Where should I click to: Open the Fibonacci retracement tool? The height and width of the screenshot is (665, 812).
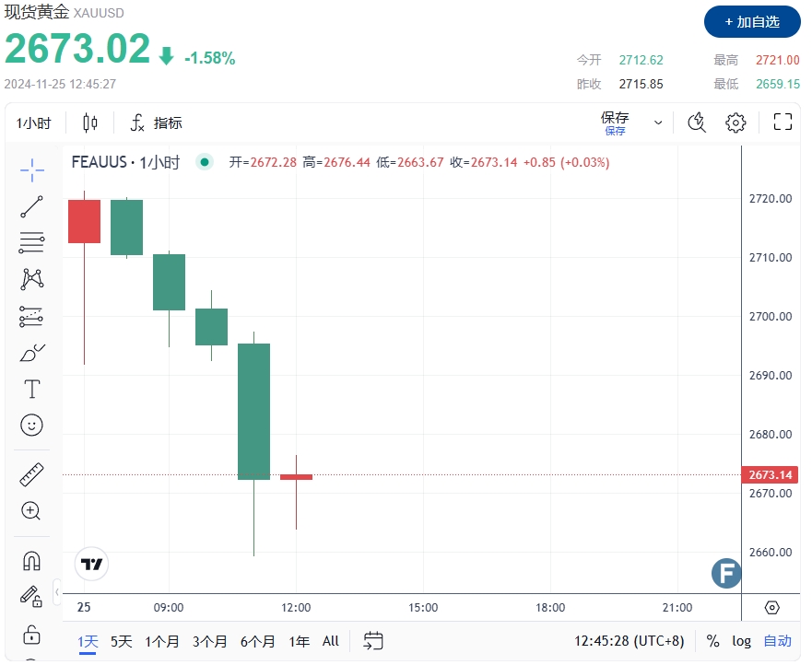[32, 243]
